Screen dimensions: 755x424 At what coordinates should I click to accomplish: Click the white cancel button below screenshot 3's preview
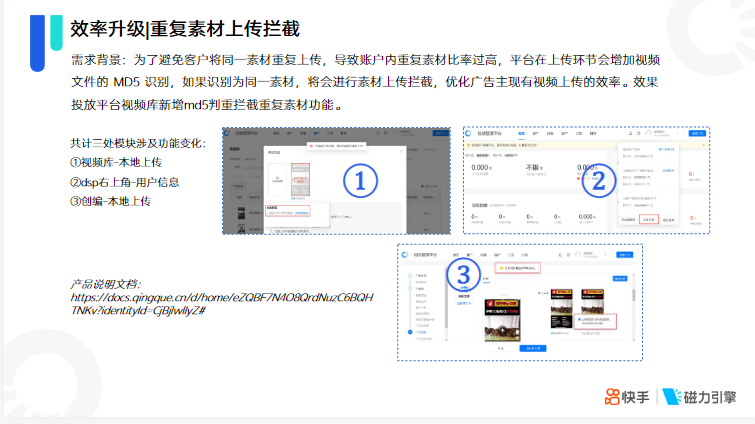(501, 348)
